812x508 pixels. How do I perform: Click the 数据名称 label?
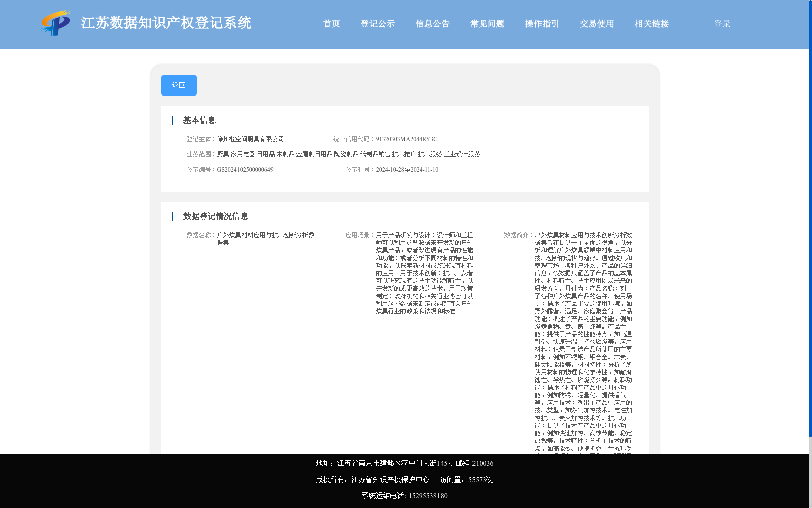201,235
